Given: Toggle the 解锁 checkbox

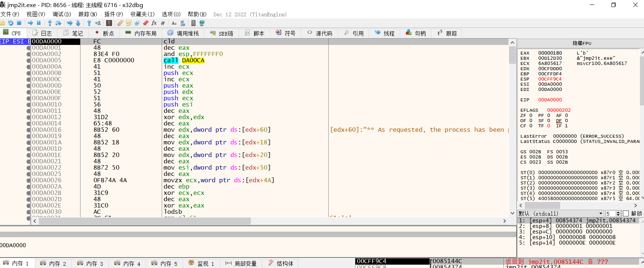Looking at the screenshot, I should click(x=626, y=213).
